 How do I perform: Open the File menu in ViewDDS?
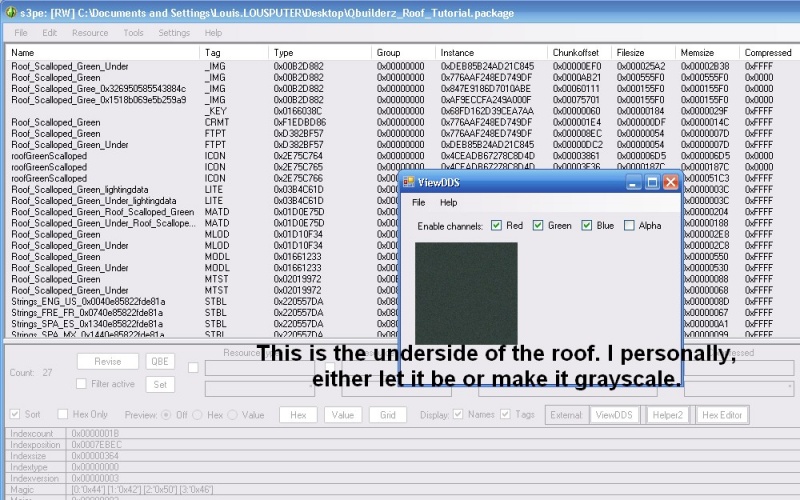pos(418,203)
